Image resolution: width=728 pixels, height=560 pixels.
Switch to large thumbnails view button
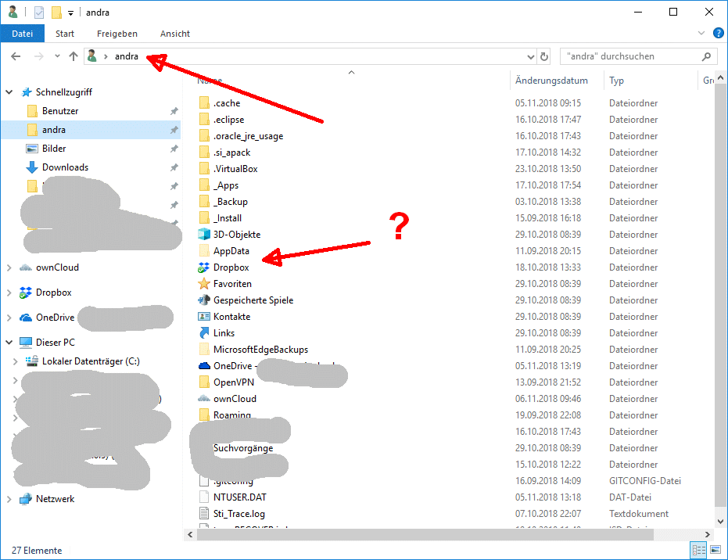point(715,551)
